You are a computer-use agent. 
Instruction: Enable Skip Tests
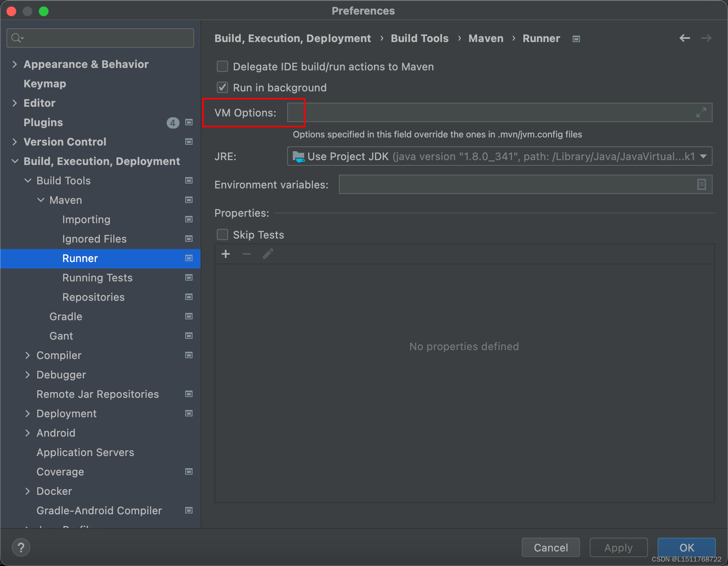click(222, 234)
